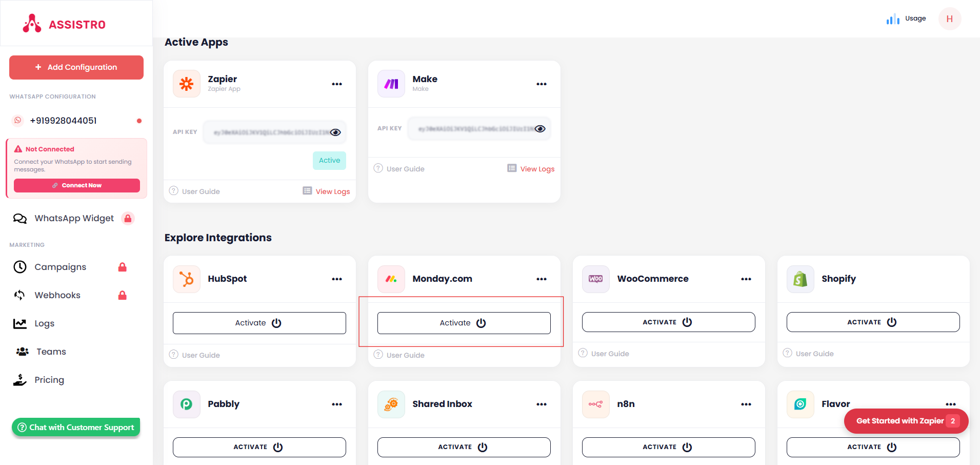The height and width of the screenshot is (465, 980).
Task: Reveal the Make API key
Action: 540,129
